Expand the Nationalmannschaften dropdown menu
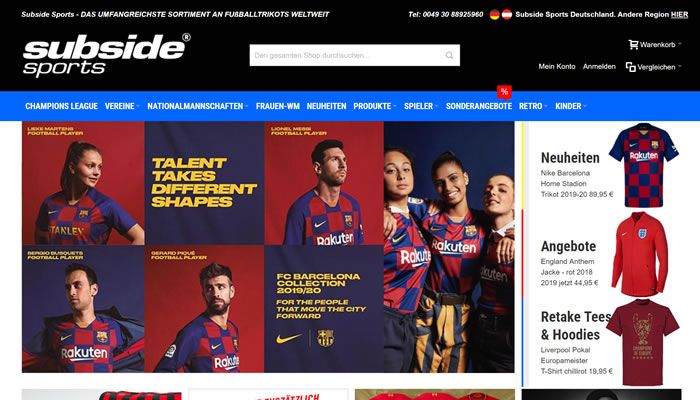The image size is (700, 400). [x=197, y=106]
